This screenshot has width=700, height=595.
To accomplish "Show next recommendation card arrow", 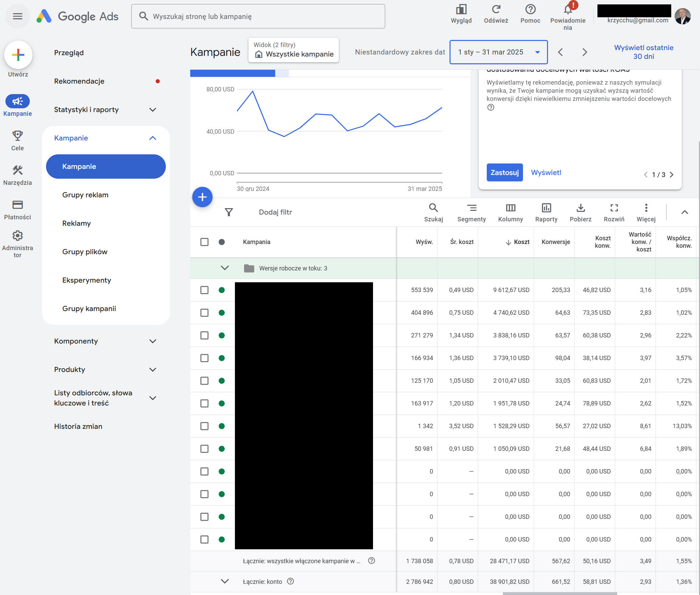I will [x=672, y=175].
